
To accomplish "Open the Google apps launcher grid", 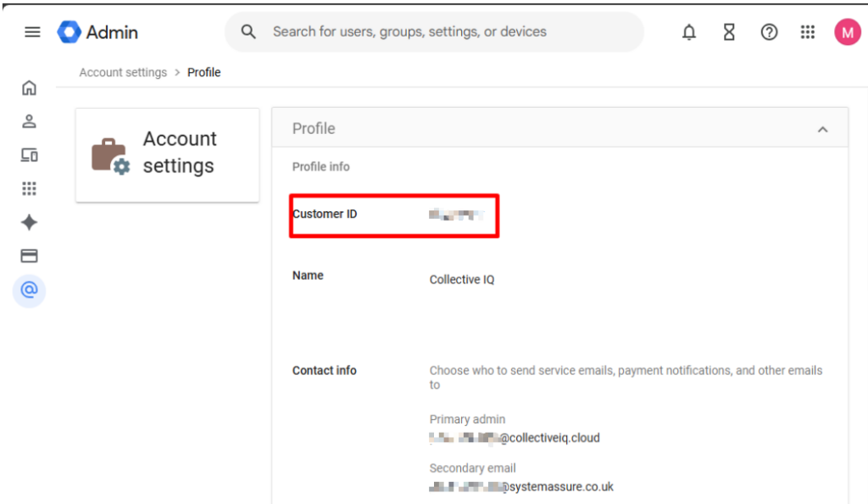I will (x=808, y=31).
